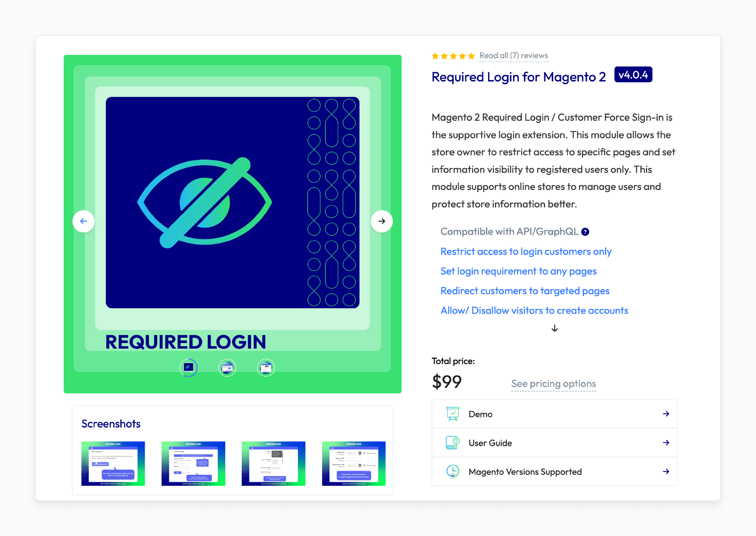Open Allow/Disallow visitors to create accounts
Viewport: 756px width, 536px height.
534,310
